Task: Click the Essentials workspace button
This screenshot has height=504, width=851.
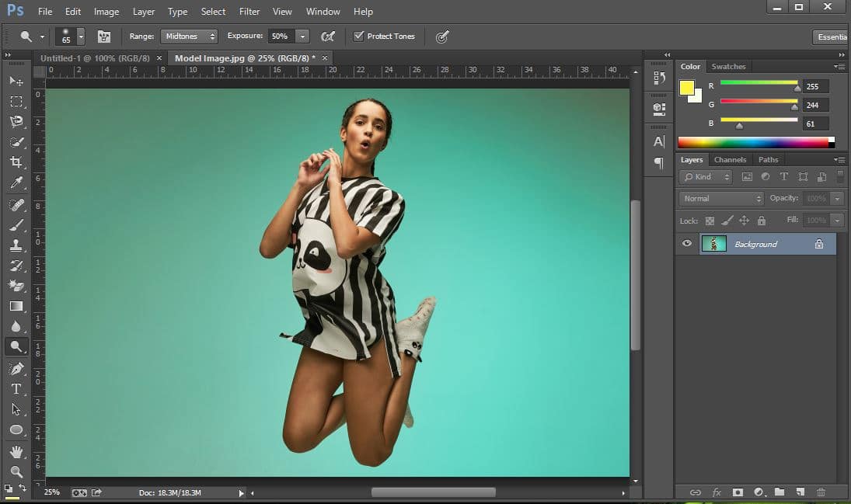Action: coord(832,36)
